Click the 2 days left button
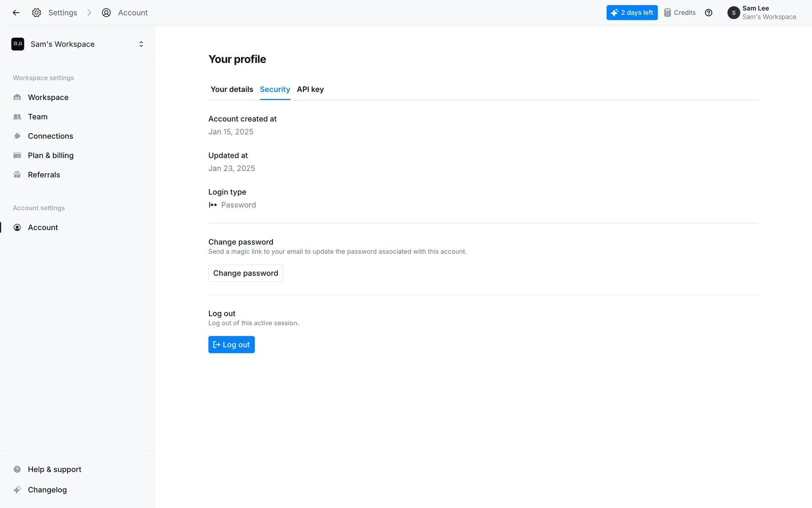Viewport: 812px width, 508px height. 632,13
